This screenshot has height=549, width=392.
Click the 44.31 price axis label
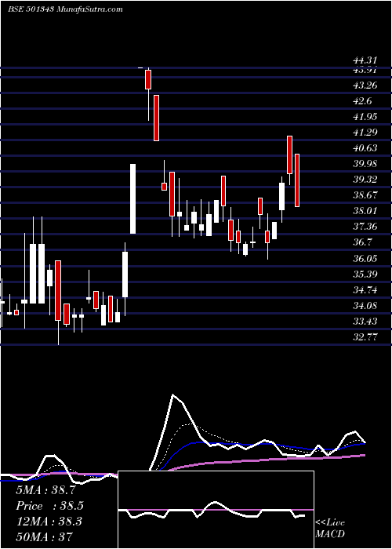pyautogui.click(x=365, y=61)
